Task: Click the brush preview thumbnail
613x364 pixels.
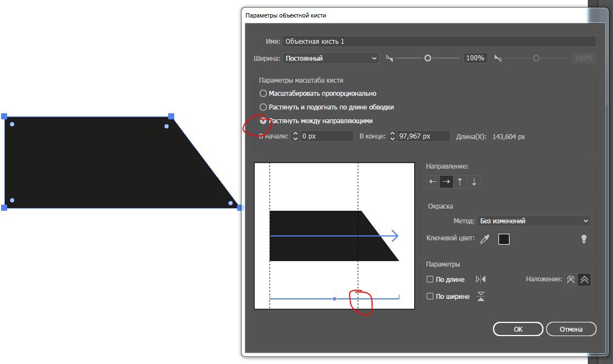Action: (334, 236)
